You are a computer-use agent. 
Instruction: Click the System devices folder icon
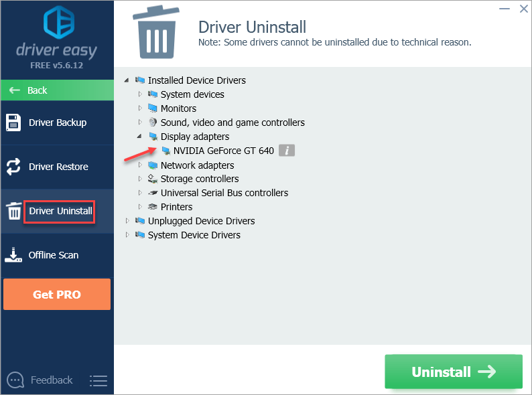153,94
